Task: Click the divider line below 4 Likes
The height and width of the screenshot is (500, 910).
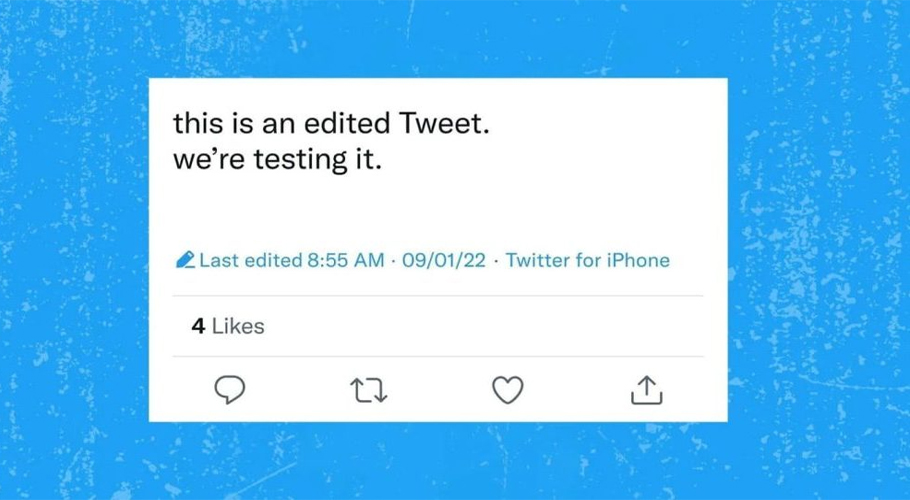Action: [x=438, y=356]
